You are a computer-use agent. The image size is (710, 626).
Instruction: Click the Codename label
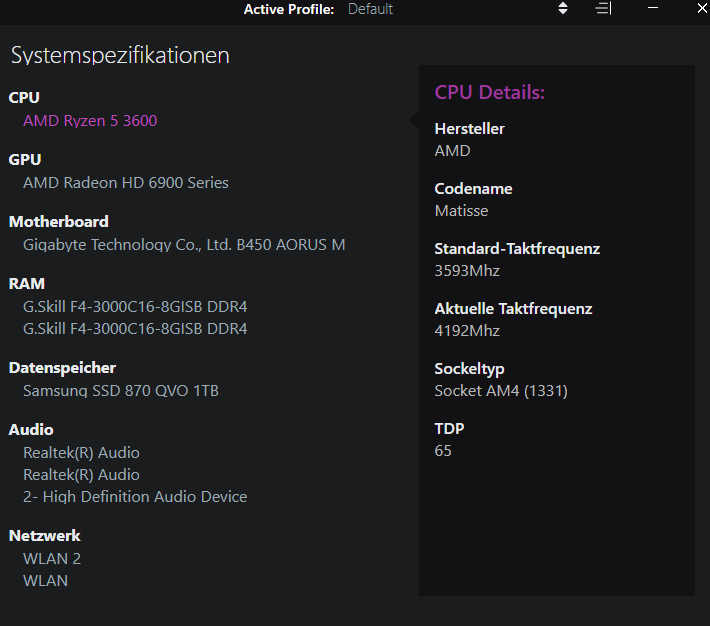[473, 188]
